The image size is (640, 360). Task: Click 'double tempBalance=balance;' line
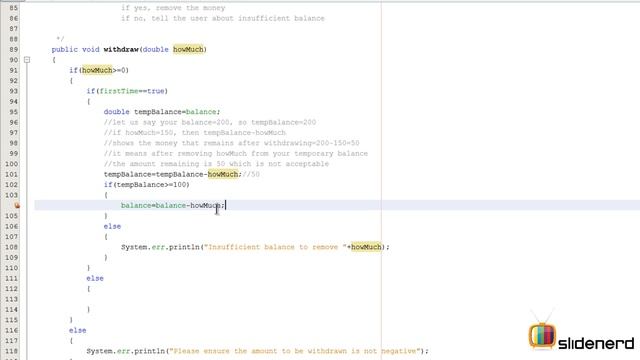click(162, 112)
